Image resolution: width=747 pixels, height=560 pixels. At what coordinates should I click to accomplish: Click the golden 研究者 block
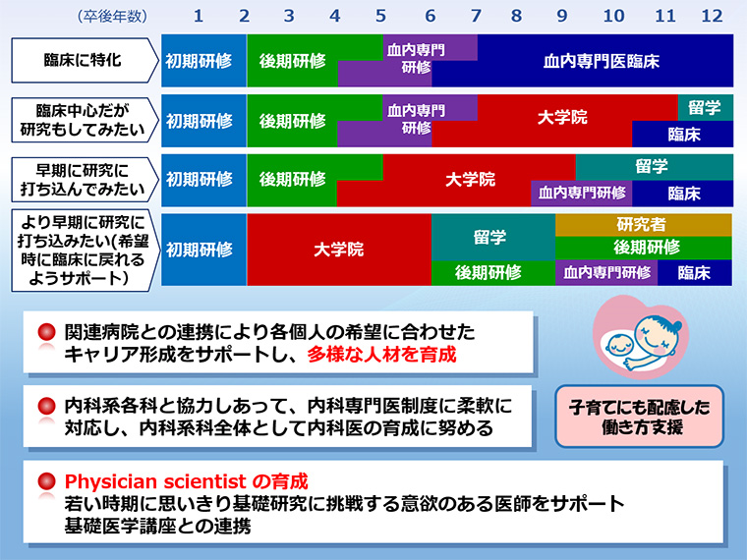click(x=643, y=224)
